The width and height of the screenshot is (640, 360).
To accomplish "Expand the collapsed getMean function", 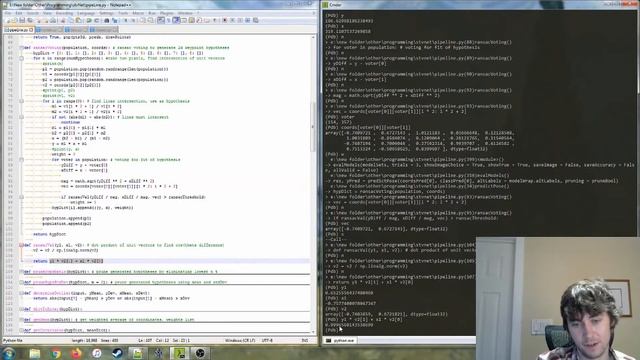I will pyautogui.click(x=21, y=320).
